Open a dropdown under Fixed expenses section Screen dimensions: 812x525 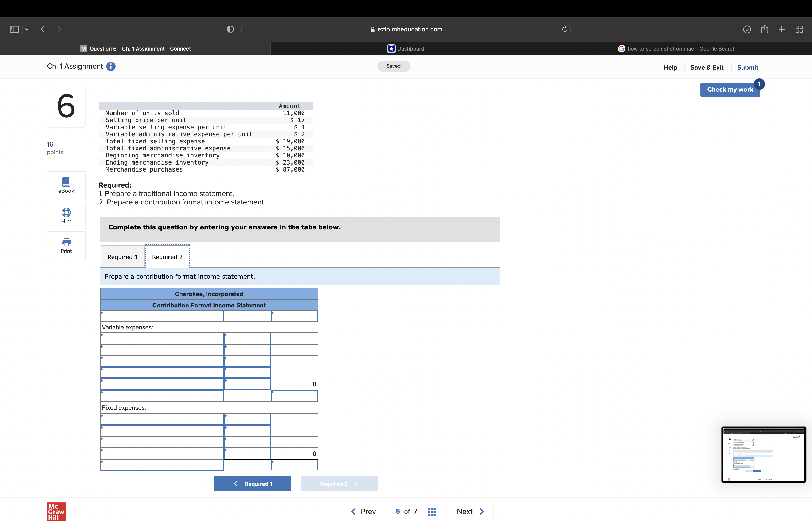click(162, 419)
